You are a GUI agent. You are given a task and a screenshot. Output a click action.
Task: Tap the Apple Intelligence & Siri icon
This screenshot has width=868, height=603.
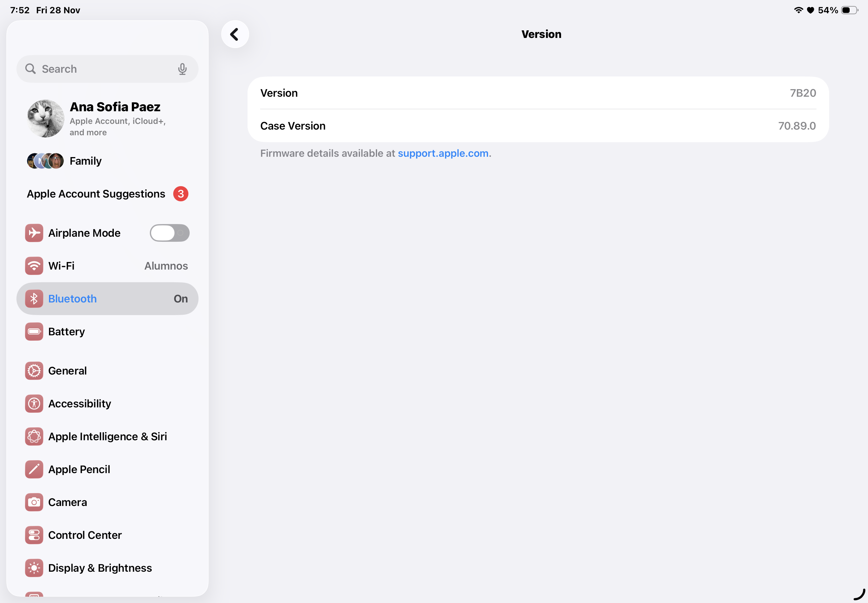[34, 436]
